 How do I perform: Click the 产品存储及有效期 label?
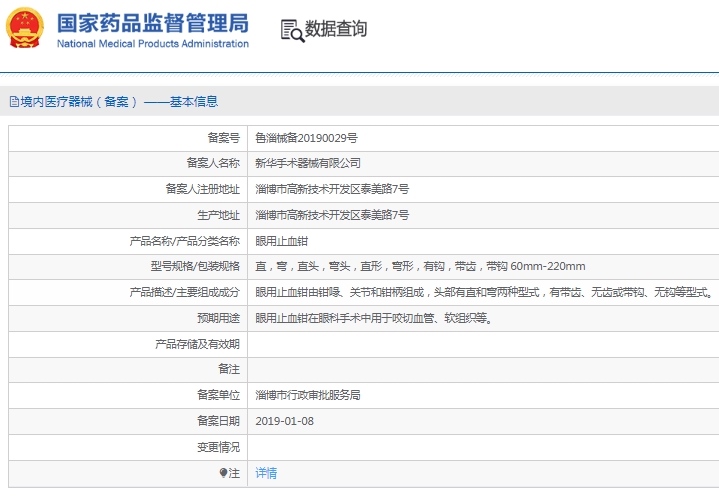(197, 344)
